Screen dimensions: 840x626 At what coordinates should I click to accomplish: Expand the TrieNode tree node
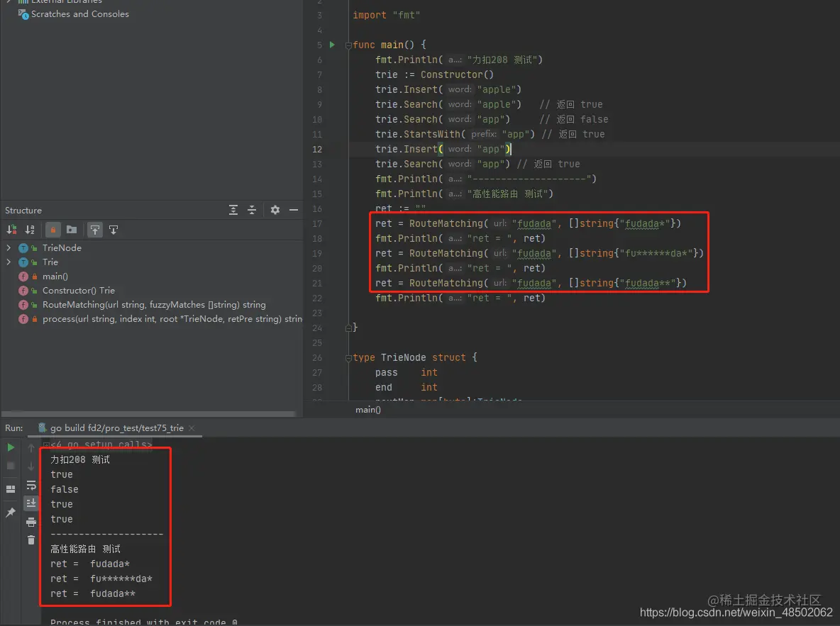(x=9, y=248)
